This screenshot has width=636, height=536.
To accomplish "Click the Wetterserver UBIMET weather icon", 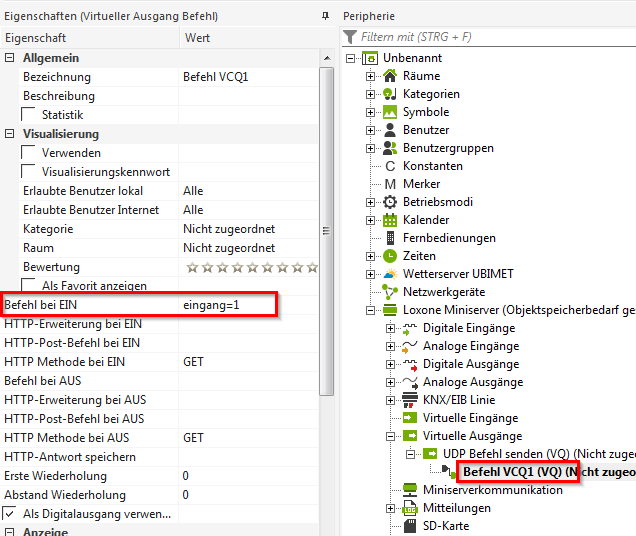I will (x=390, y=274).
